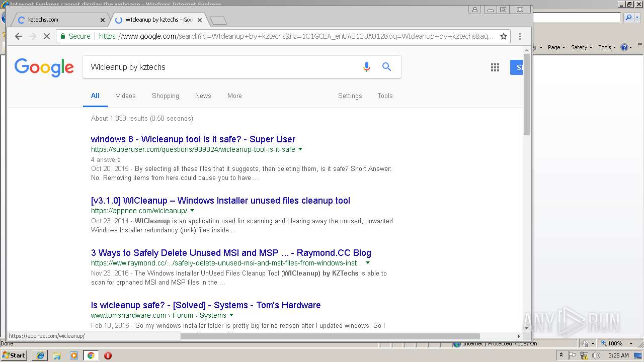The image size is (644, 362).
Task: Switch to News results
Action: [x=203, y=96]
